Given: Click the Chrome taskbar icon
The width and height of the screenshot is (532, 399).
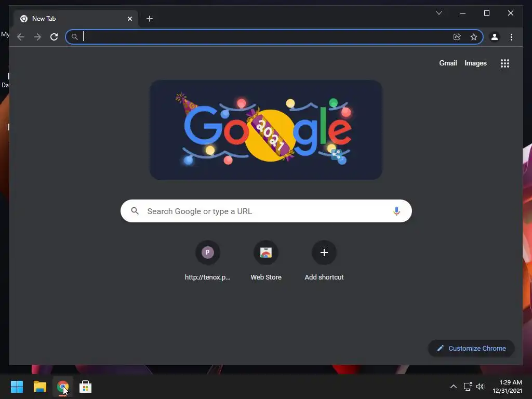Looking at the screenshot, I should (63, 387).
